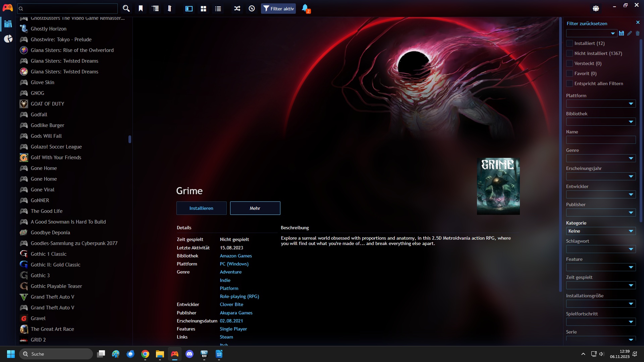
Task: Open the Kategorie dropdown showing Keine
Action: coord(600,231)
